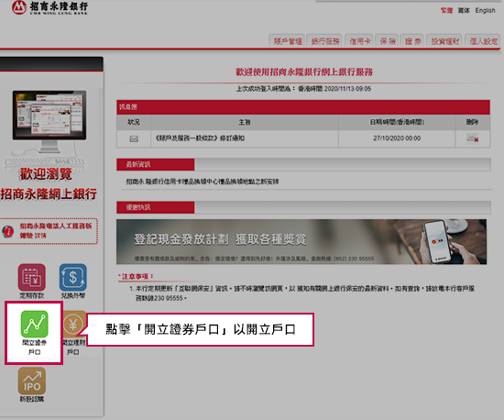Click the 訊息匣 header bar
The width and height of the screenshot is (504, 420).
click(303, 107)
